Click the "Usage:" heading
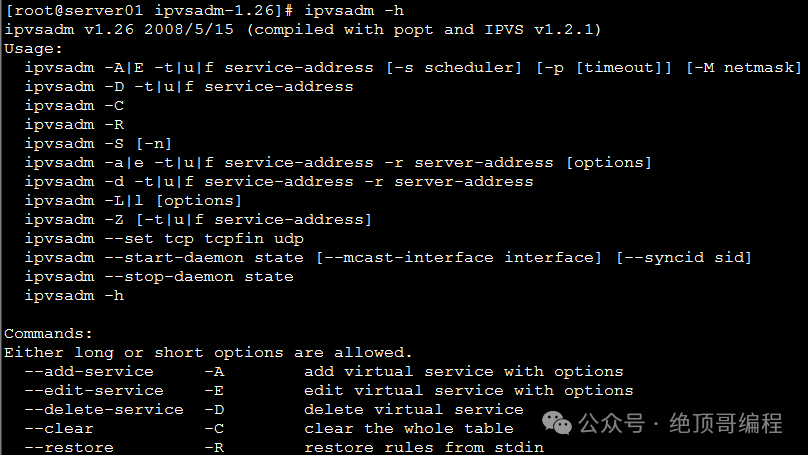The image size is (808, 455). click(33, 48)
